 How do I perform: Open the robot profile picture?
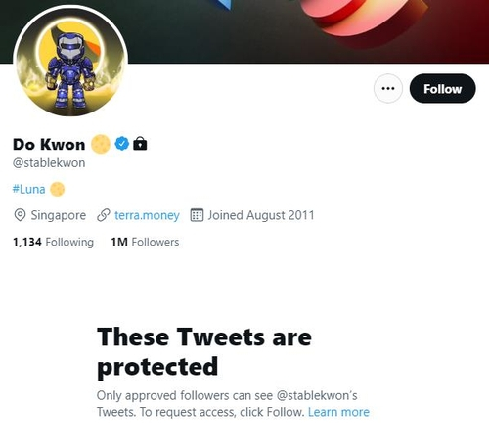click(x=70, y=61)
